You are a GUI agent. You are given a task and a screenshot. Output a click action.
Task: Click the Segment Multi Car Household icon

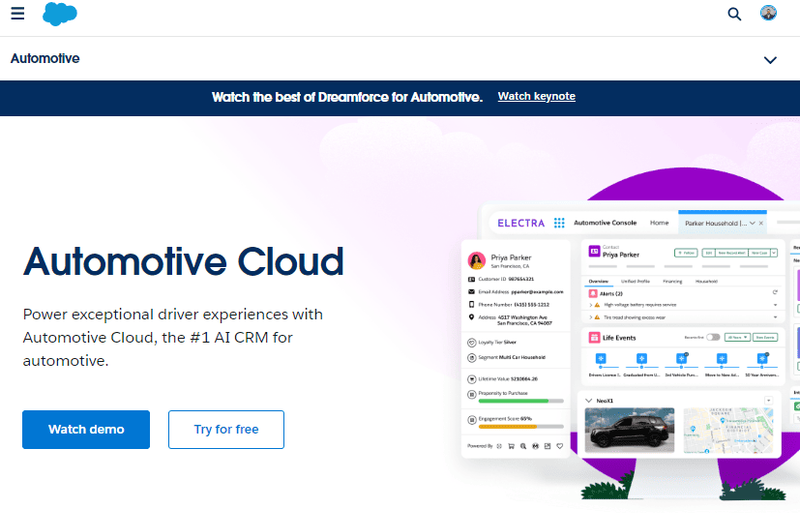(472, 357)
